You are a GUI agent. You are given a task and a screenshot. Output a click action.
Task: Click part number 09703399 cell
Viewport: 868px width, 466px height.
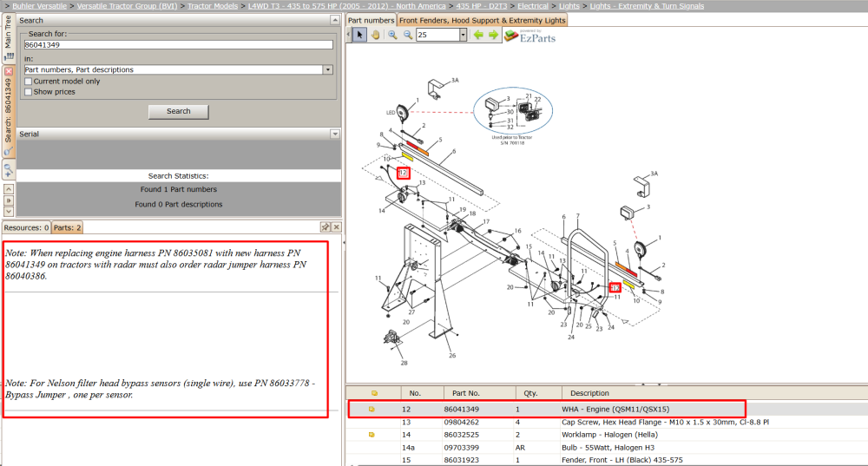coord(461,447)
